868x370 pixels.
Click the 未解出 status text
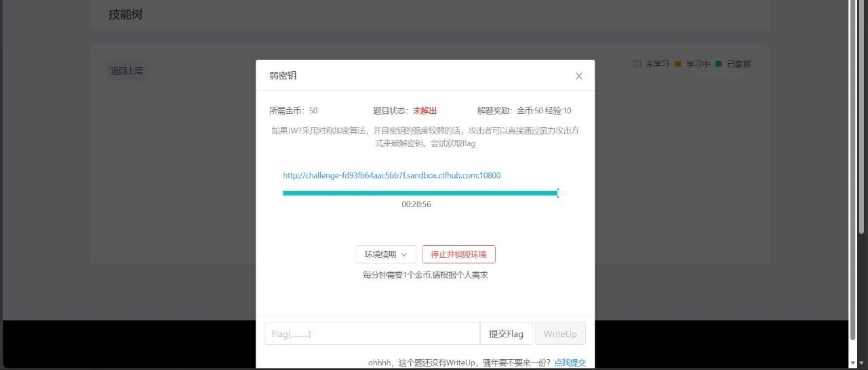pyautogui.click(x=425, y=111)
